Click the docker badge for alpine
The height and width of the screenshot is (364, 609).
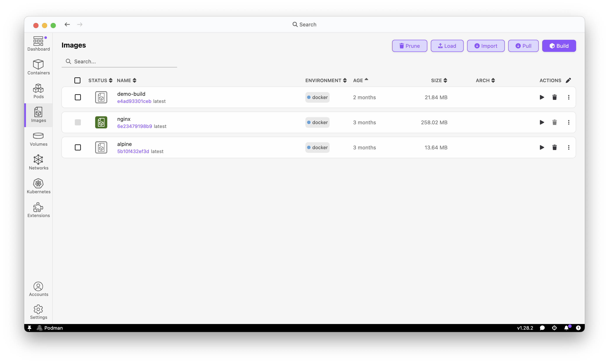(x=317, y=147)
